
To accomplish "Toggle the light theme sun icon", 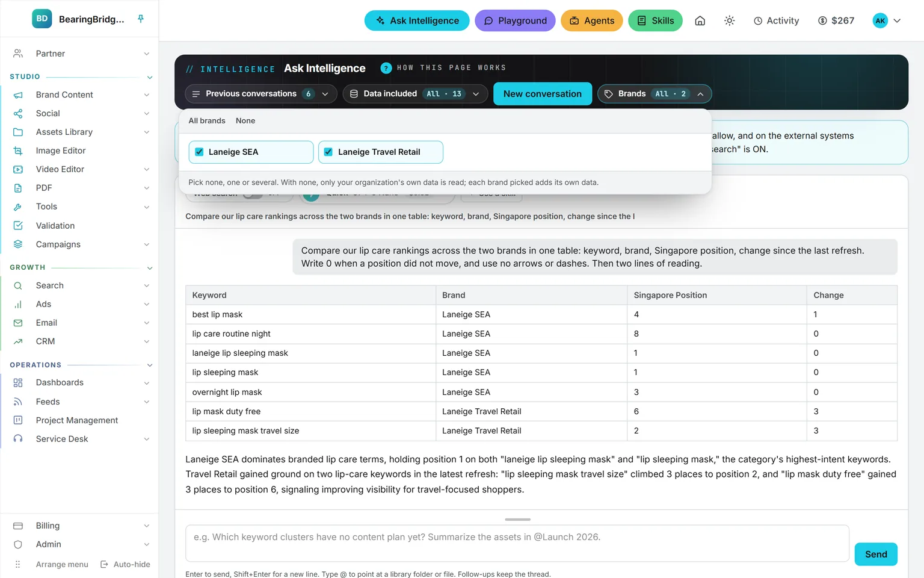I will point(729,20).
